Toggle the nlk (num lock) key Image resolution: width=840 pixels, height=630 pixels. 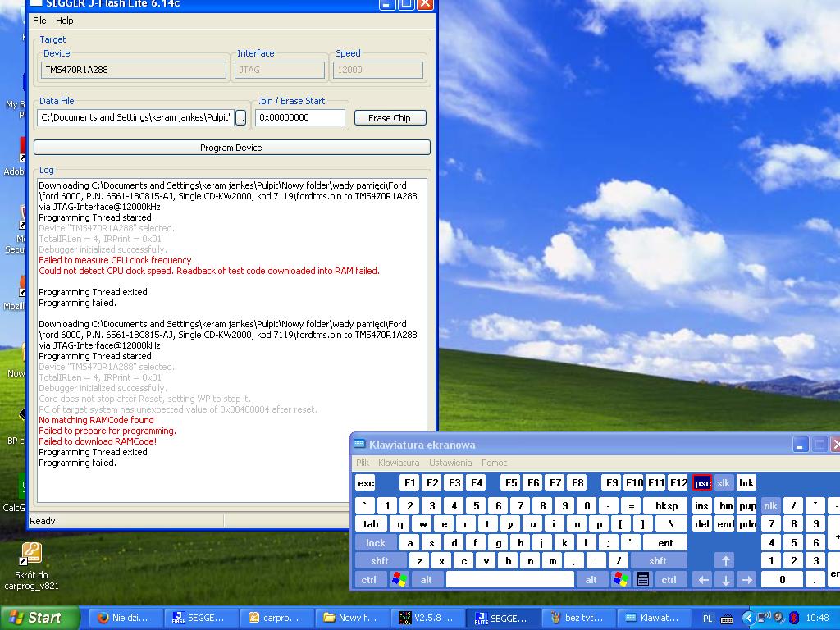(770, 505)
